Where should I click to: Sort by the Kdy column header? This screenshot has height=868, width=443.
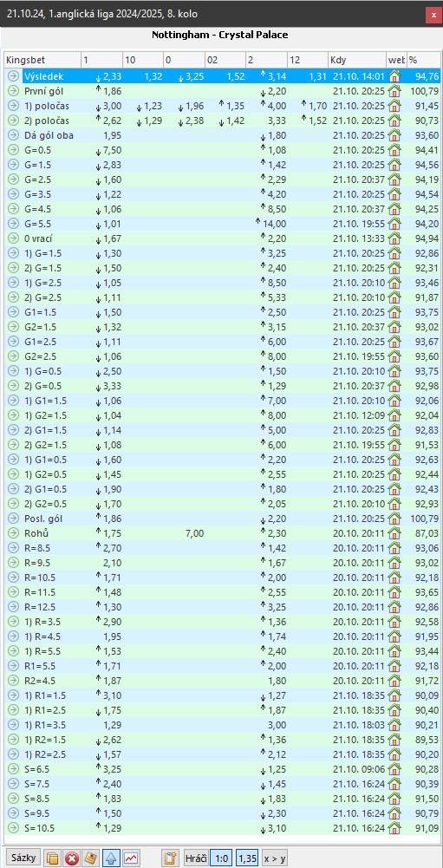pos(356,60)
